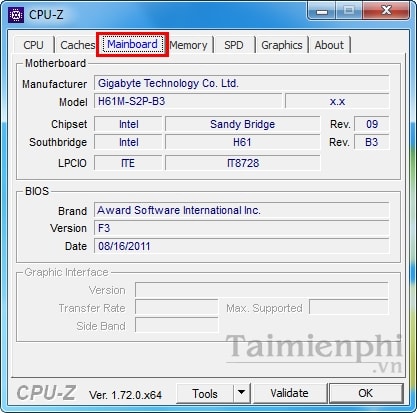The image size is (417, 413).
Task: Switch to the CPU tab
Action: [34, 45]
